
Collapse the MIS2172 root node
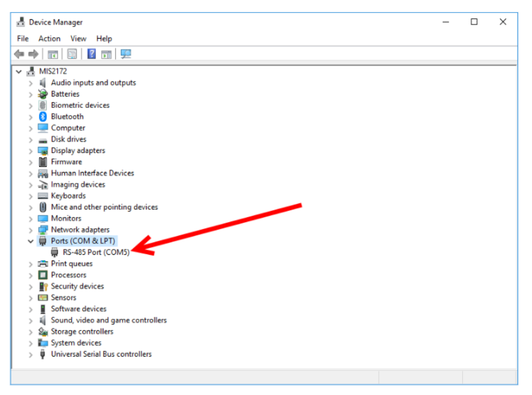19,71
